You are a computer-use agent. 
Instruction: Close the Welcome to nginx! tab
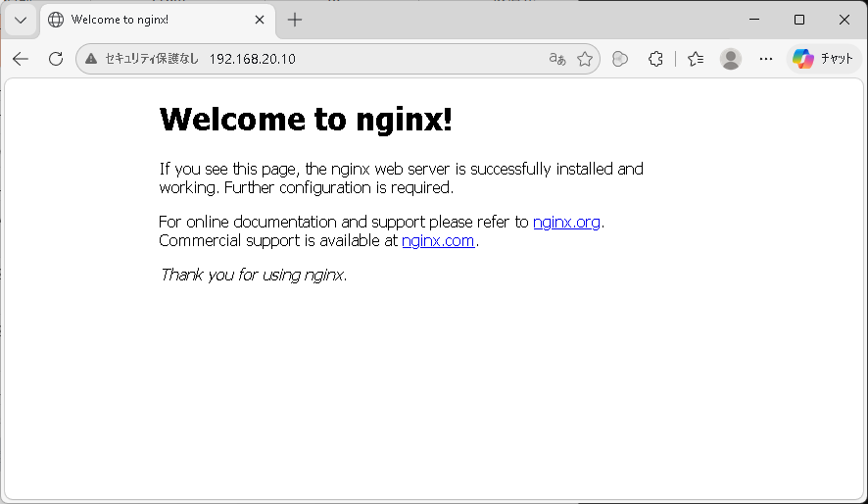pyautogui.click(x=260, y=20)
